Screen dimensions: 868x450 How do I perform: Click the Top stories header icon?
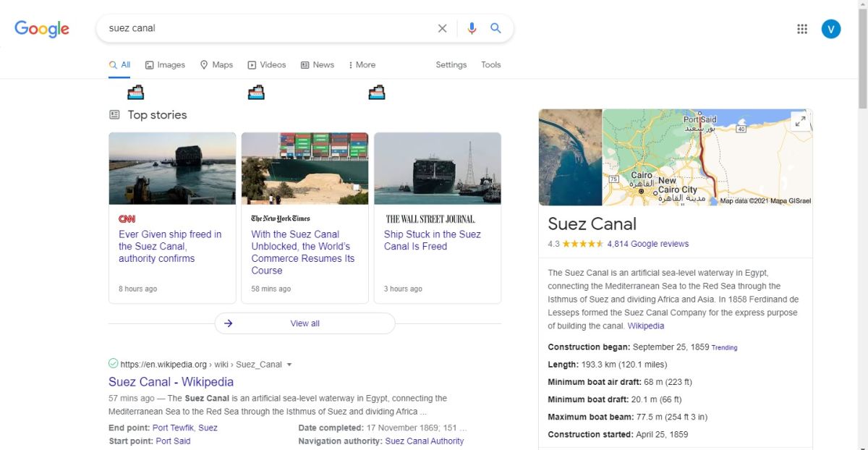click(x=114, y=114)
